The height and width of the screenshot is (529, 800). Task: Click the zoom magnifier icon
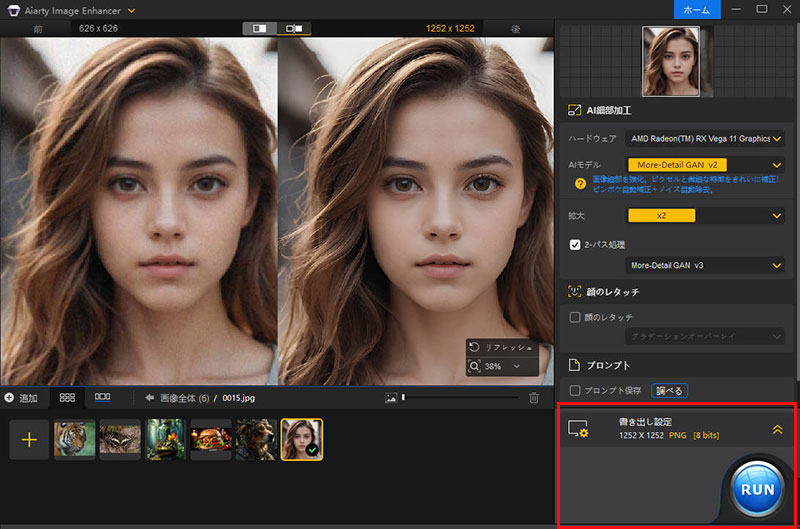[474, 366]
